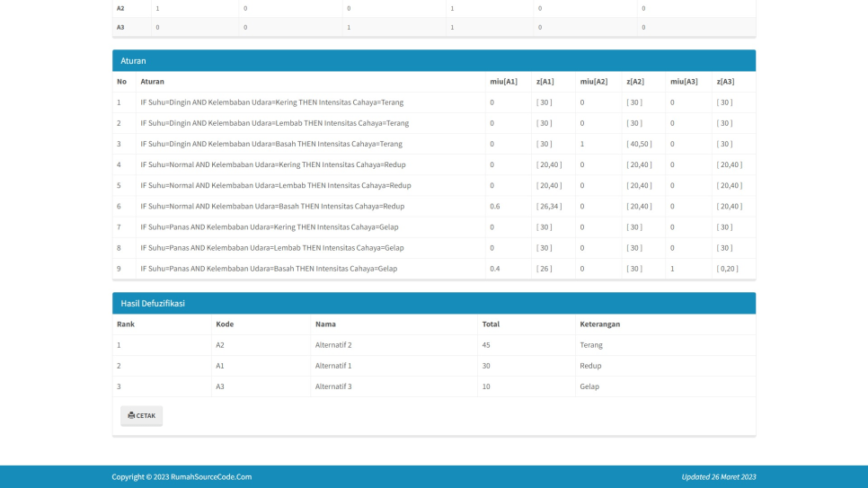Click the Aturan panel header
Image resolution: width=868 pixels, height=488 pixels.
click(x=434, y=60)
